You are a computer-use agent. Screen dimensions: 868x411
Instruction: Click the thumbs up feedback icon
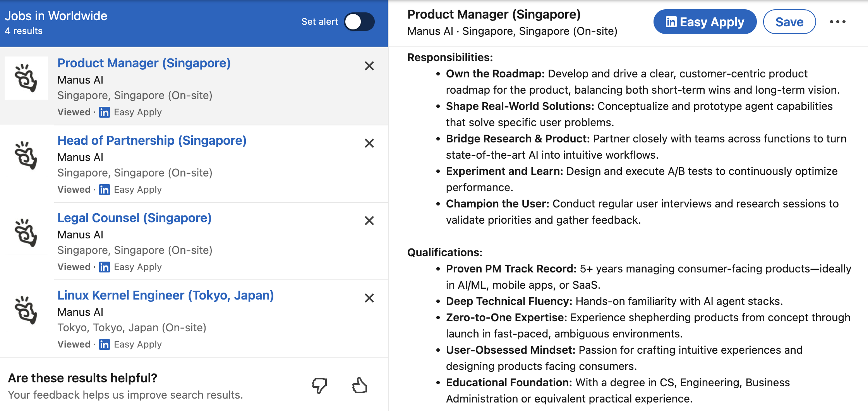(360, 385)
